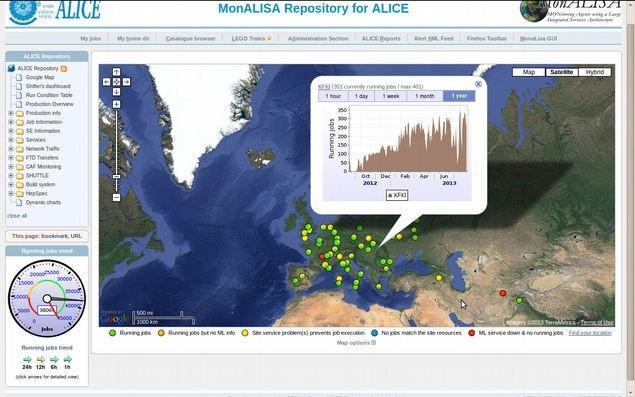The height and width of the screenshot is (397, 635).
Task: Zoom out the map with minus button
Action: [x=116, y=197]
